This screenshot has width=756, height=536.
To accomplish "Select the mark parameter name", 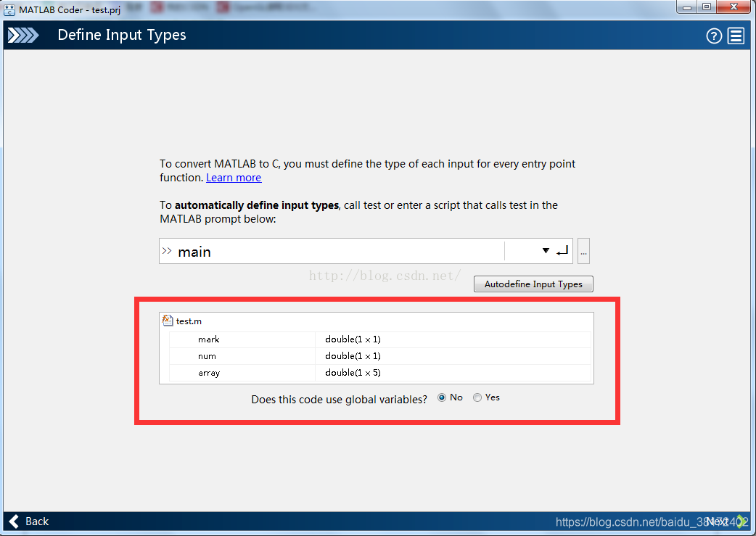I will tap(208, 339).
